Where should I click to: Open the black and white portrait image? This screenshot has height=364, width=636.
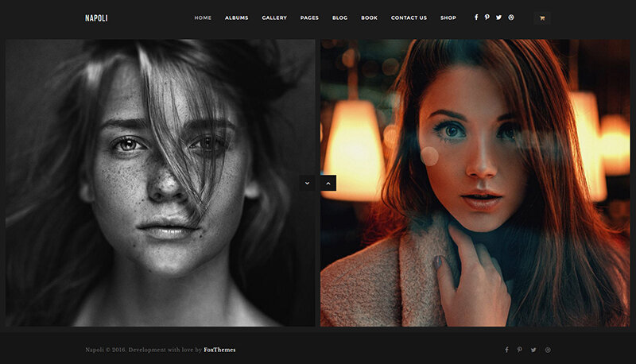click(161, 183)
